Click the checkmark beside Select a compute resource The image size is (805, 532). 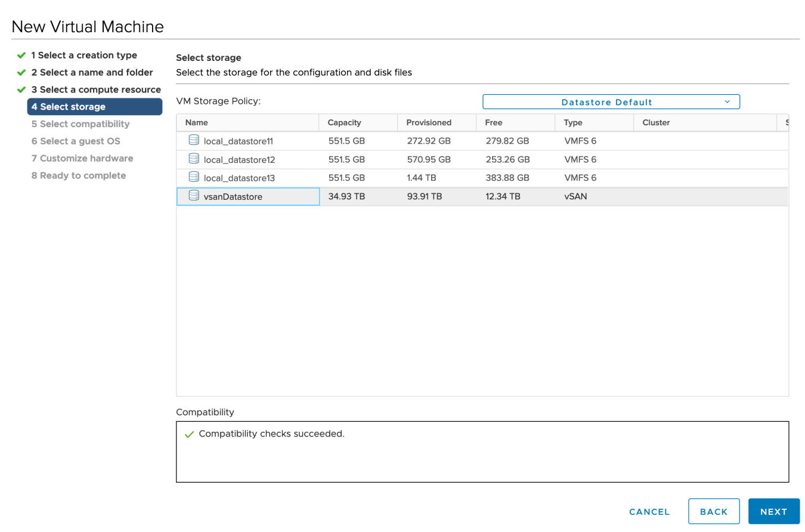click(22, 89)
